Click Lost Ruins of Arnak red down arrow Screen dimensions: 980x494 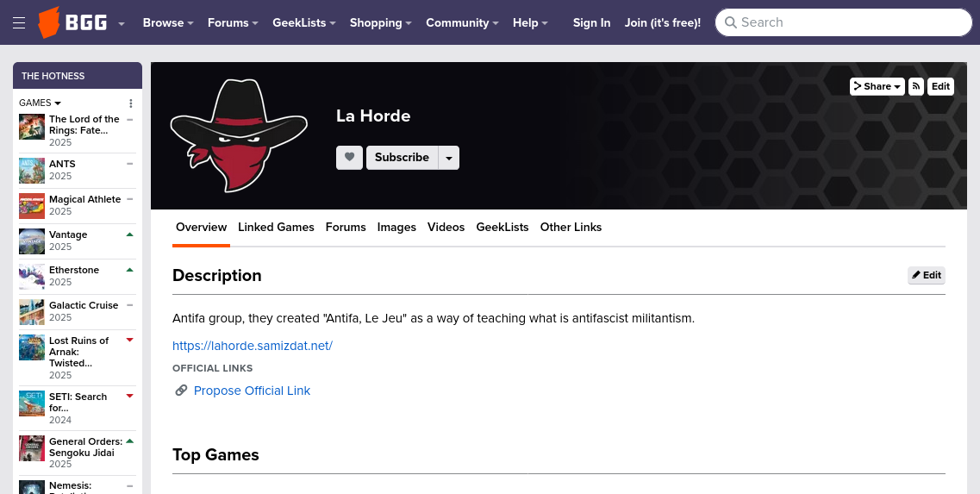pyautogui.click(x=130, y=341)
